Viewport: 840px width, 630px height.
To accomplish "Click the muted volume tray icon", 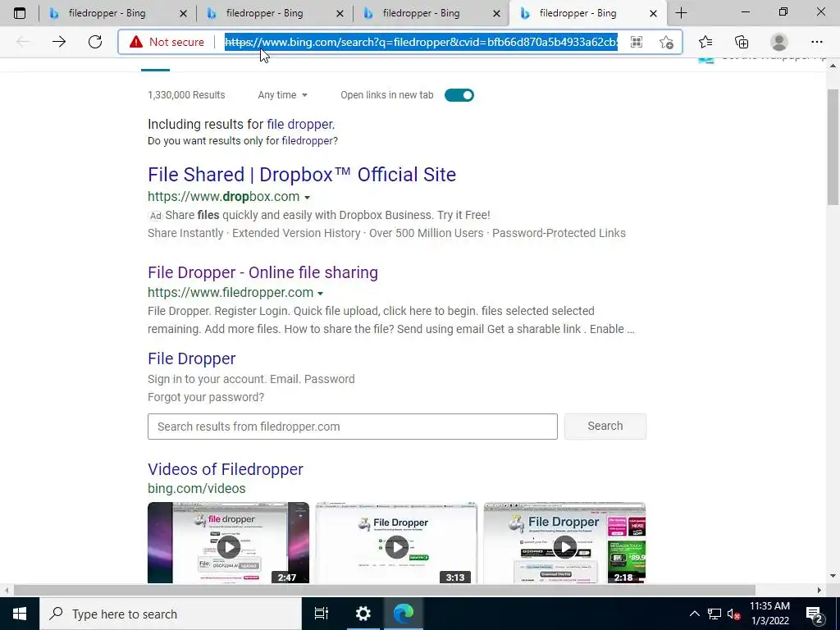I will pyautogui.click(x=733, y=614).
